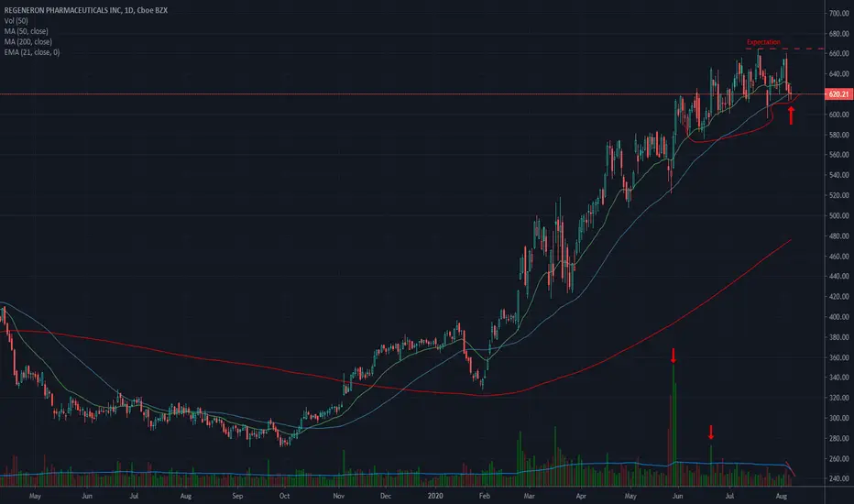The width and height of the screenshot is (854, 504).
Task: Click the Nov label on time axis
Action: pos(339,496)
